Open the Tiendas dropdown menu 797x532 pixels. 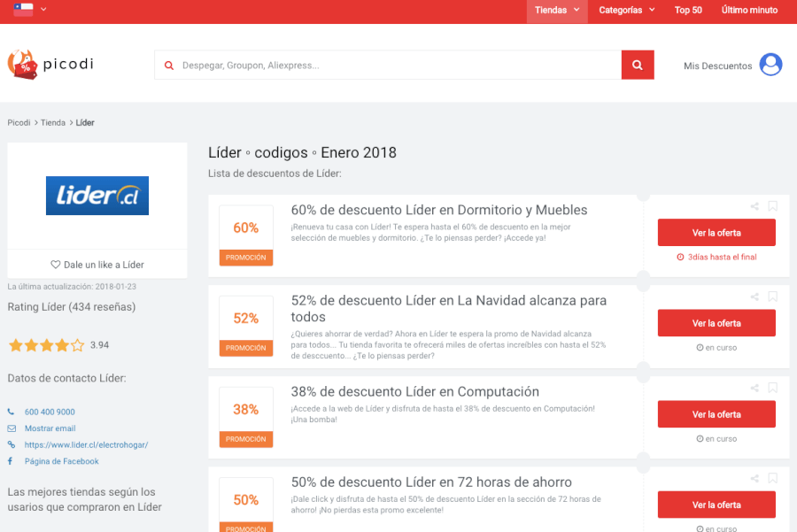(x=557, y=10)
